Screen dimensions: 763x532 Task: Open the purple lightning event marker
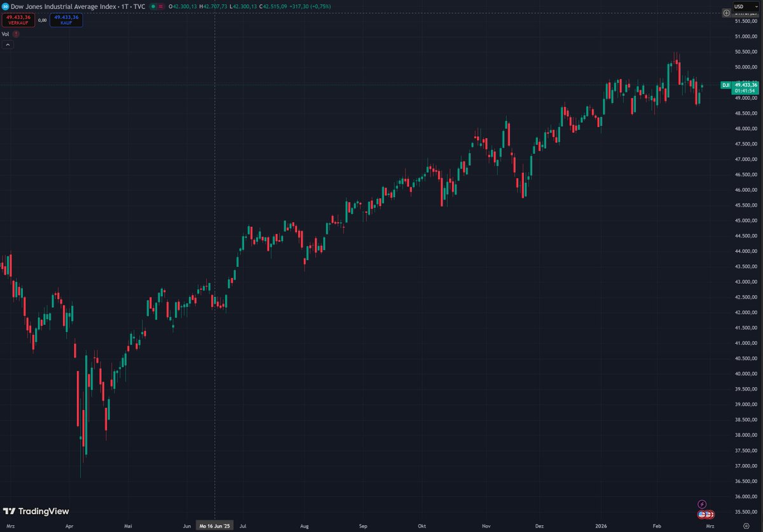pos(702,504)
